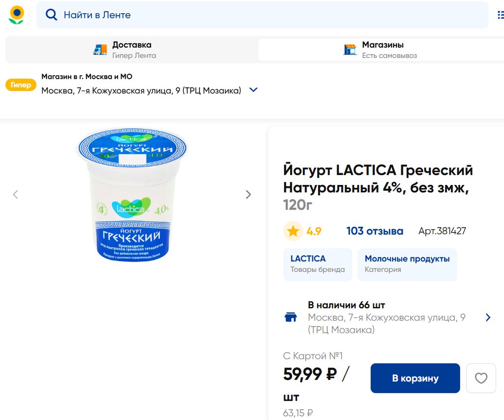The image size is (504, 420).
Task: Show next product image
Action: click(x=248, y=194)
